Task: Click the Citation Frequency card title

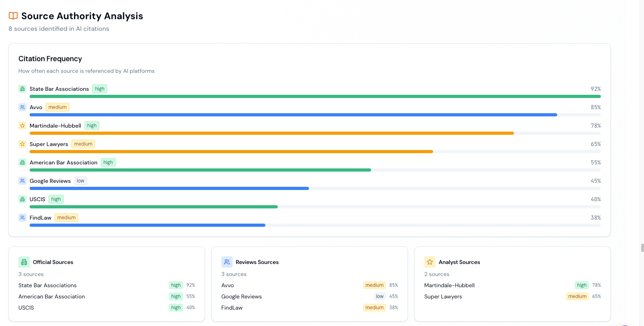Action: (50, 59)
